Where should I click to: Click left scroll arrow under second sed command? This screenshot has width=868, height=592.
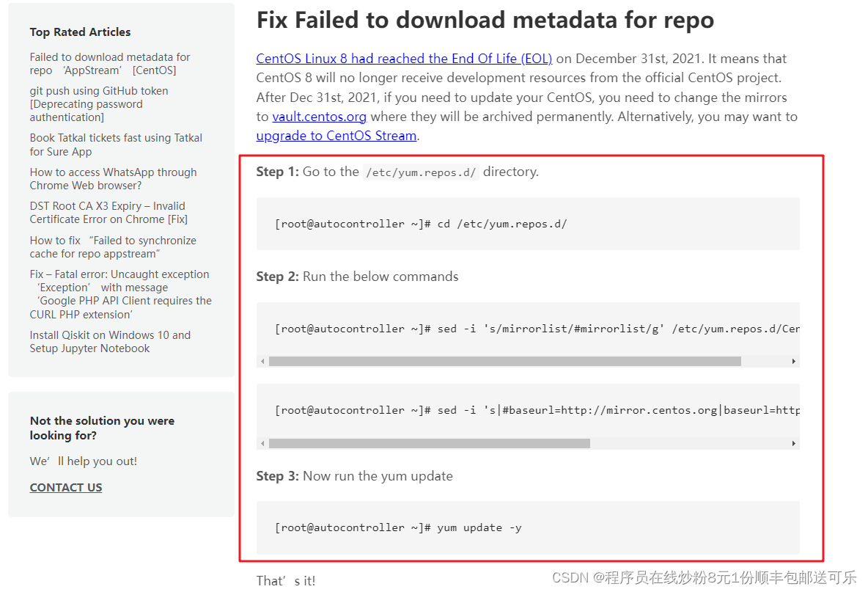(261, 442)
